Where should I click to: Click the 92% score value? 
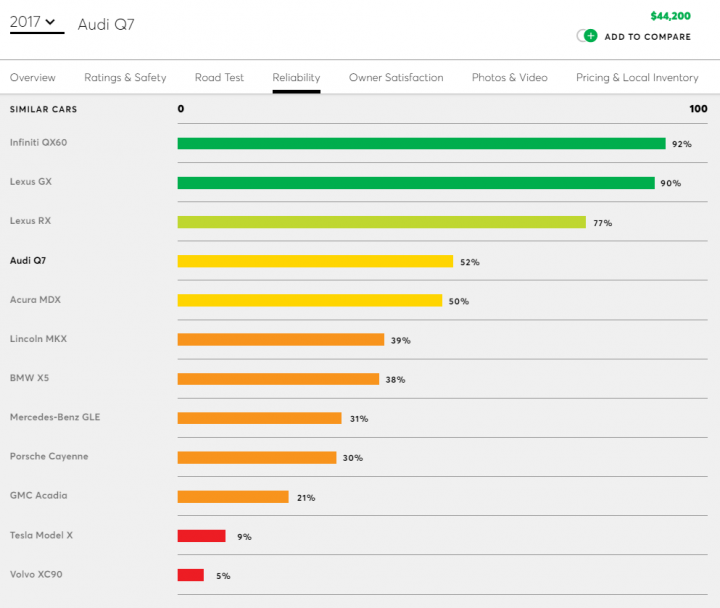click(x=681, y=144)
